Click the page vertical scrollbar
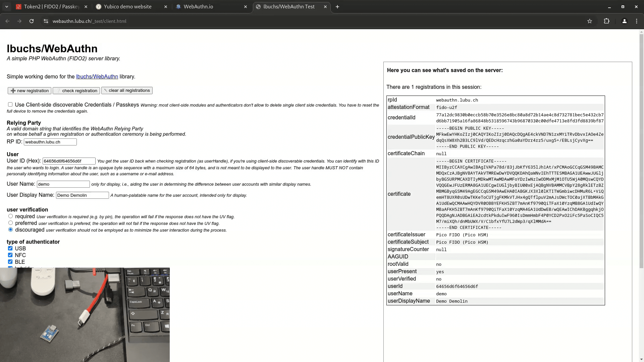 641,151
